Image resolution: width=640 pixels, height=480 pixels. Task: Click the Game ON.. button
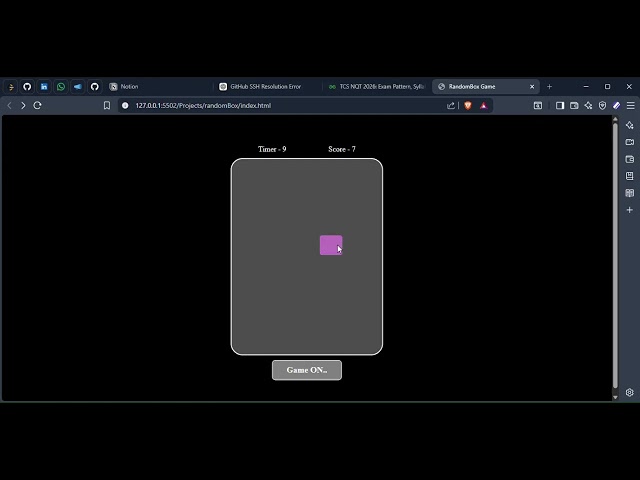[x=307, y=370]
